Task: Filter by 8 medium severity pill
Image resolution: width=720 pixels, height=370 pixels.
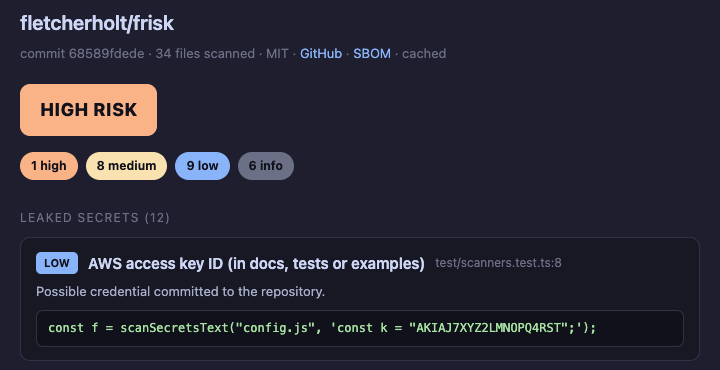Action: [x=126, y=166]
